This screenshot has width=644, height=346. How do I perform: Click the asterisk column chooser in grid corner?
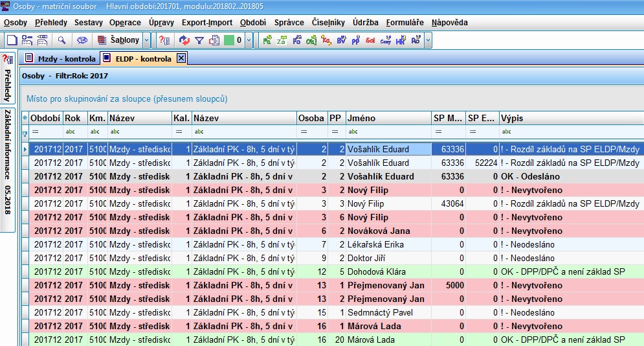[x=25, y=119]
